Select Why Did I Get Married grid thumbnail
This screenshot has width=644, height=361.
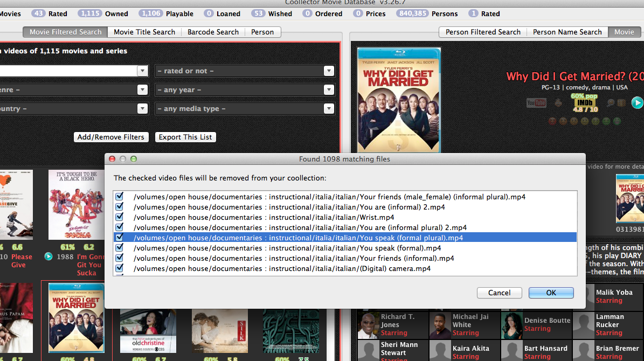point(77,318)
